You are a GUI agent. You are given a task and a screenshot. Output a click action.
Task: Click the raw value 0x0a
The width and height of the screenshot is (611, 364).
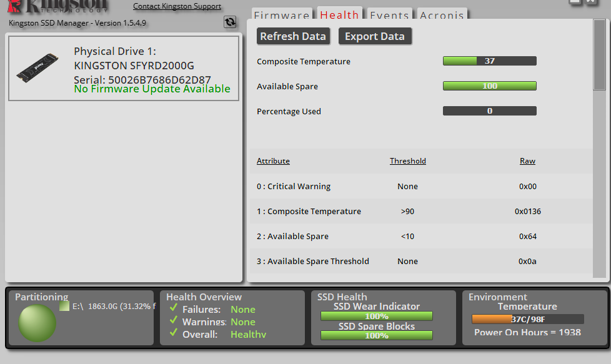tap(527, 261)
